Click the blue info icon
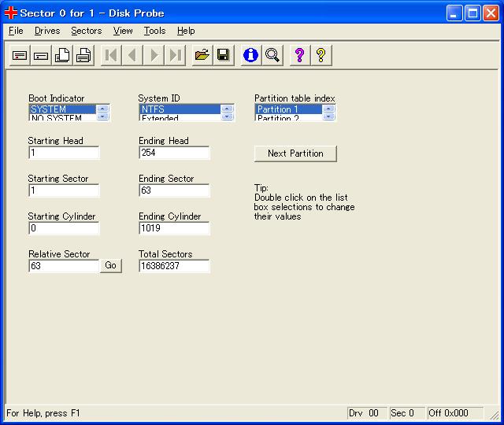The image size is (504, 425). tap(250, 55)
